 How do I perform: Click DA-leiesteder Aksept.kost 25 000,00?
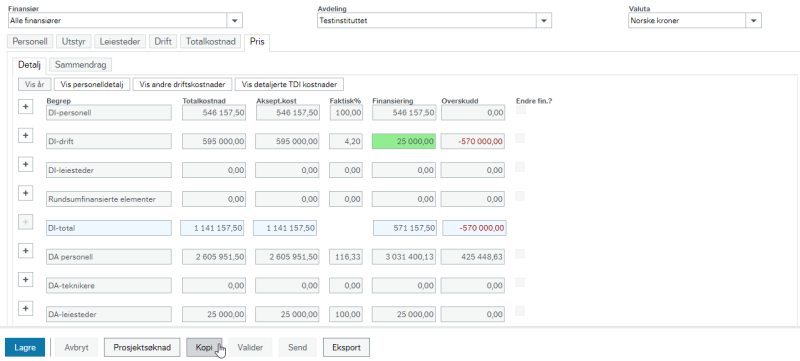click(x=287, y=315)
